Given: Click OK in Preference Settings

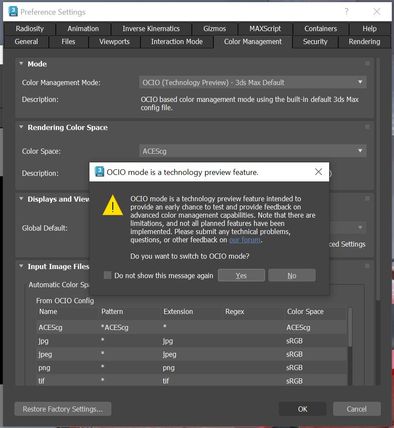Looking at the screenshot, I should click(x=302, y=409).
